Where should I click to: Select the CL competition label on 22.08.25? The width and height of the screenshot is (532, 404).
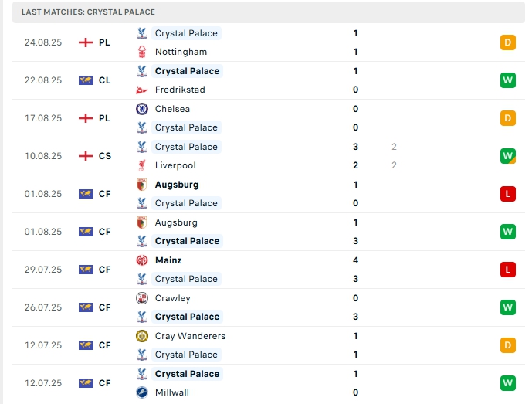pos(104,80)
